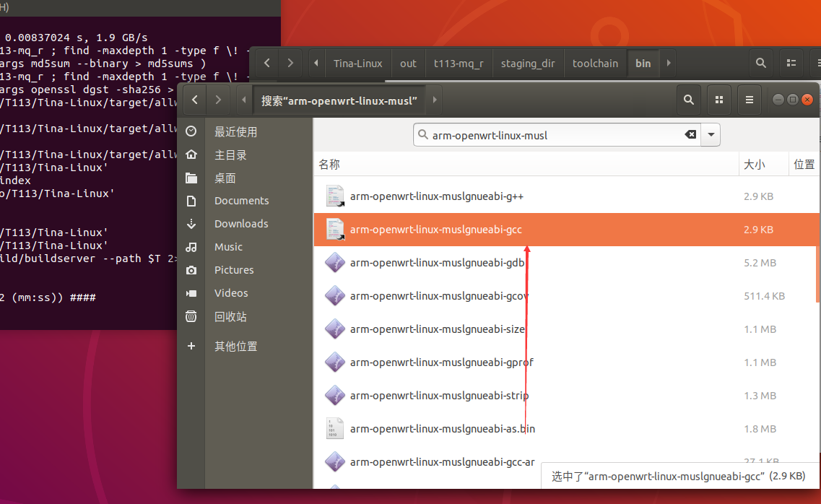Click the recent clock icon
The height and width of the screenshot is (504, 821).
[191, 131]
